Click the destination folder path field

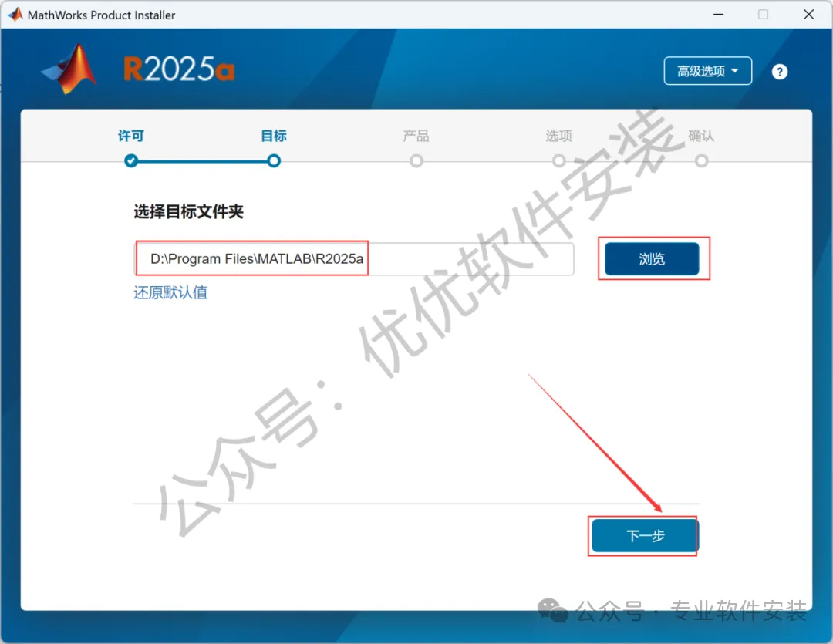(x=354, y=259)
